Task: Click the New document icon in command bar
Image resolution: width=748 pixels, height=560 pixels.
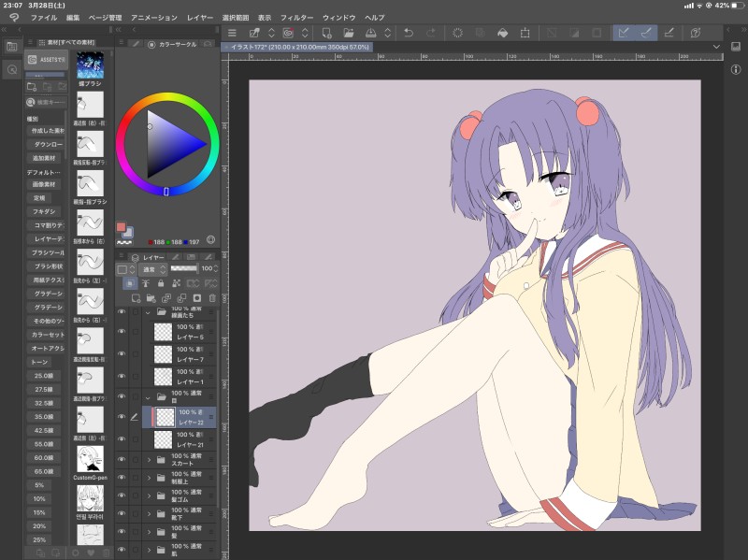Action: tap(326, 33)
